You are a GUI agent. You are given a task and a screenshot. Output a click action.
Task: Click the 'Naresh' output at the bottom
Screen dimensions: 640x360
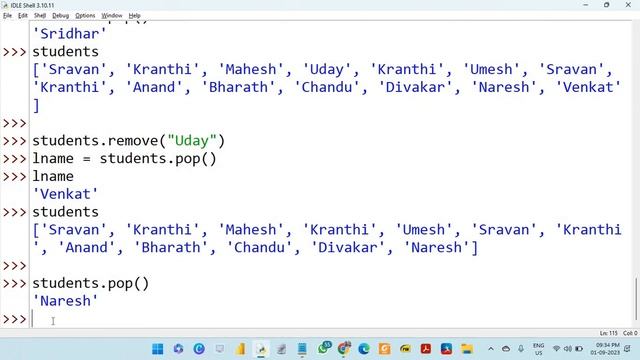(x=65, y=301)
